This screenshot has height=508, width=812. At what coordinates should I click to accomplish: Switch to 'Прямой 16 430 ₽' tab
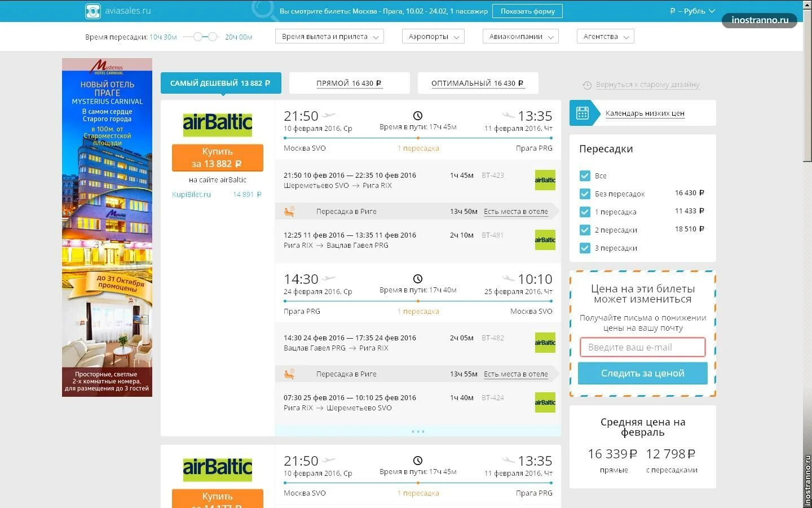tap(349, 83)
